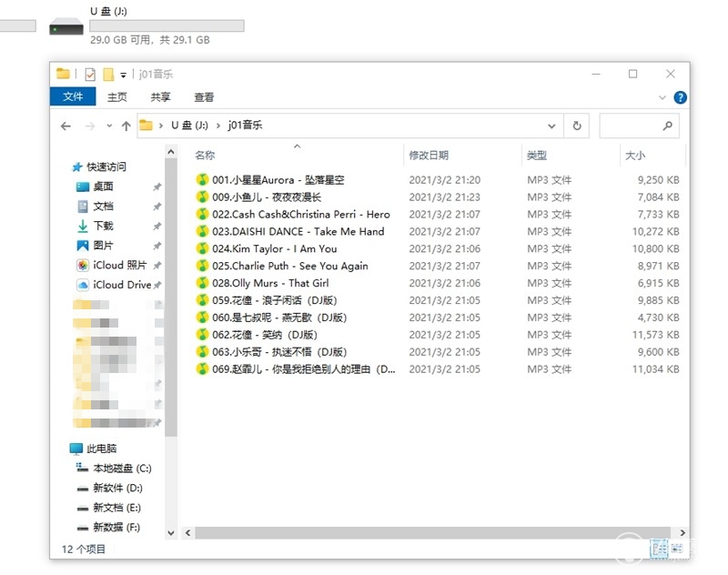Open 下载 in the navigation pane
This screenshot has height=575, width=728.
coord(103,226)
